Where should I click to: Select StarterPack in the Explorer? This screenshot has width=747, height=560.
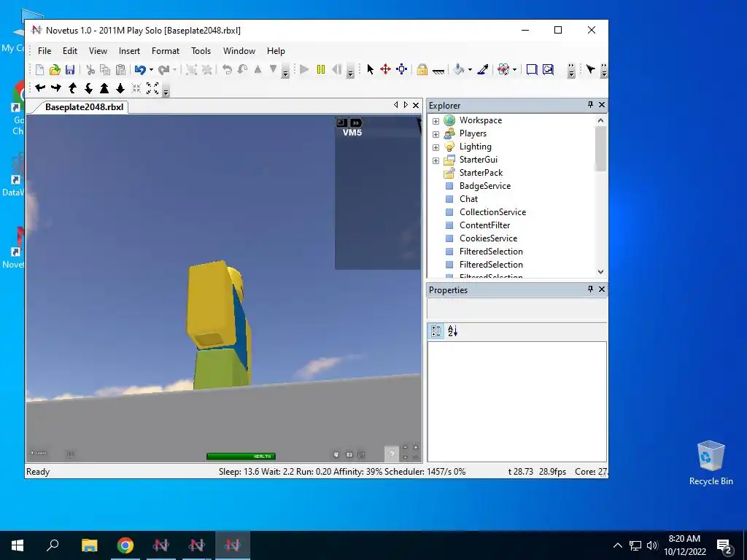[481, 173]
